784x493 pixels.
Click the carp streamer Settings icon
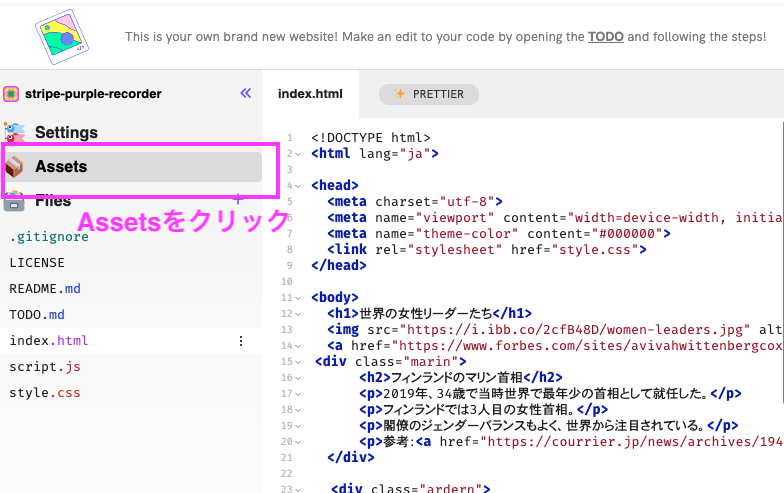tap(14, 132)
